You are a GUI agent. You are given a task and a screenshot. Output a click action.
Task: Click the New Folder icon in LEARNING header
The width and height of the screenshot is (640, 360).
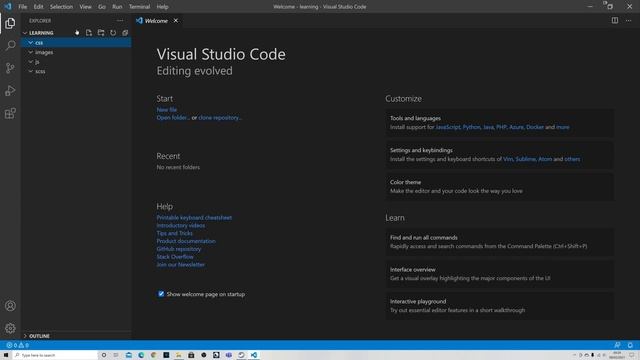pos(101,33)
